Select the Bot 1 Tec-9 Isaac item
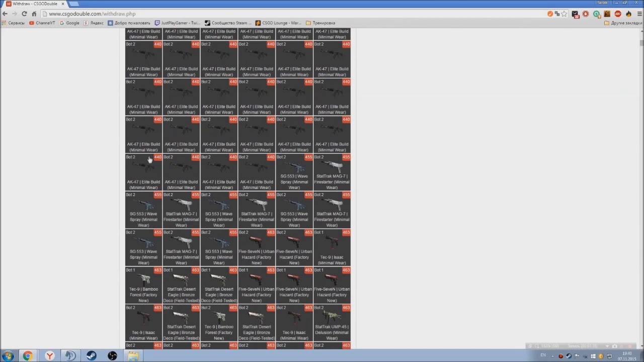Image resolution: width=644 pixels, height=362 pixels. (x=332, y=247)
